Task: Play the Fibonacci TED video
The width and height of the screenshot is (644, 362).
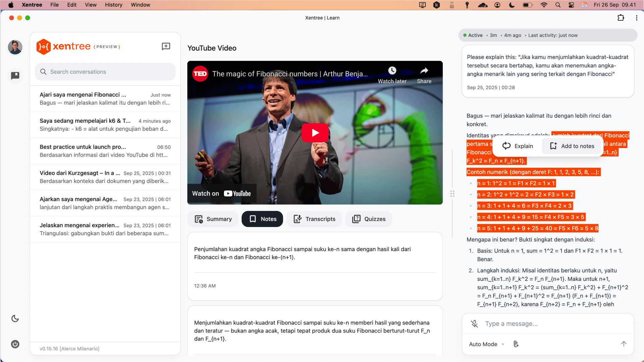Action: click(315, 133)
